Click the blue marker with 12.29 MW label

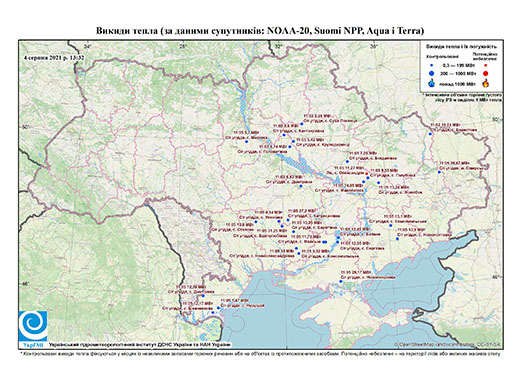203,296
